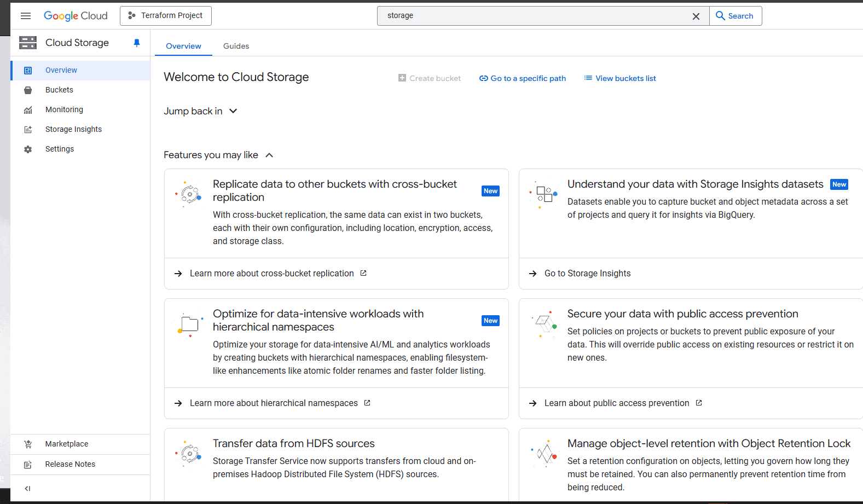Click Manage object-level retention heading
The image size is (863, 504).
point(709,443)
